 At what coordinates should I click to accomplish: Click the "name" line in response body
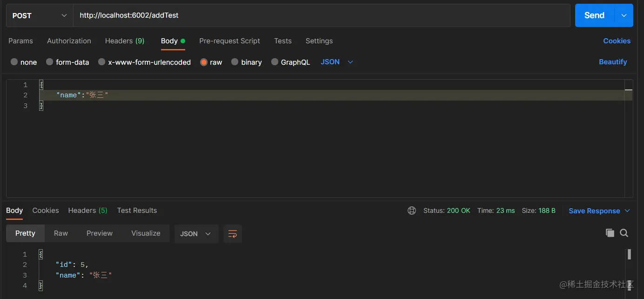coord(84,275)
